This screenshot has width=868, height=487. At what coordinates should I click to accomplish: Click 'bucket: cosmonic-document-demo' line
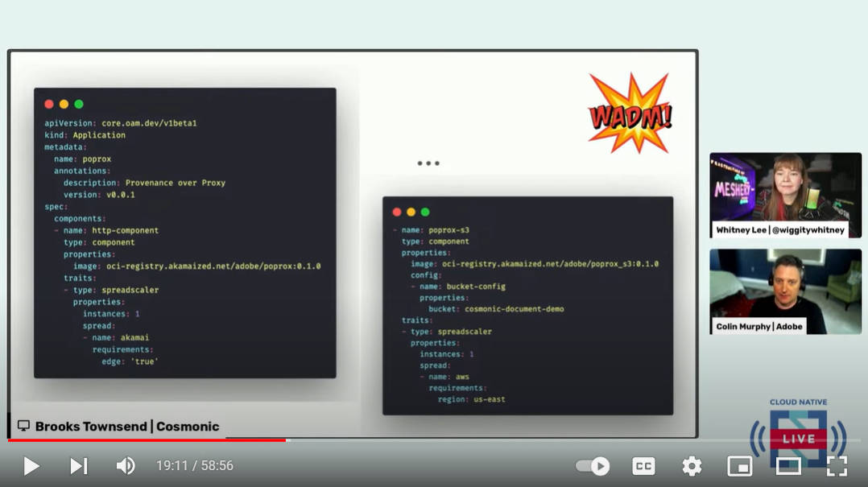[x=496, y=309]
